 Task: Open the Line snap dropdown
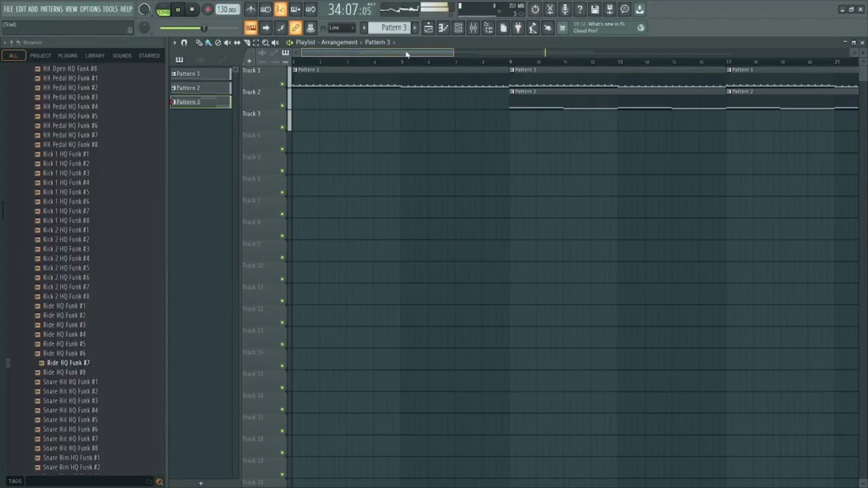341,28
